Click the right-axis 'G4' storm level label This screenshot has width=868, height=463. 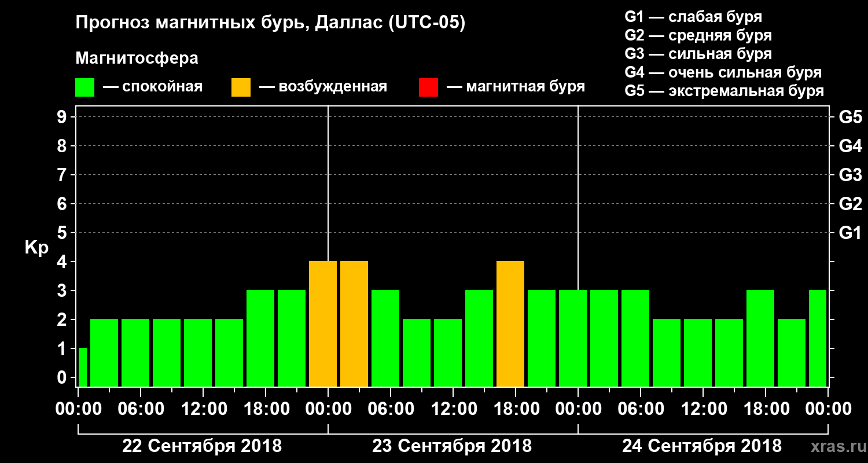click(850, 146)
